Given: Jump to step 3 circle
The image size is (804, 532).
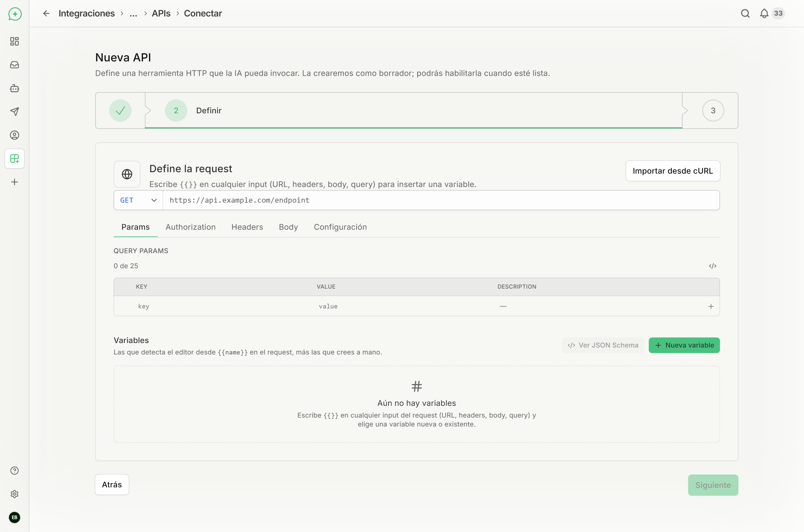Looking at the screenshot, I should click(x=713, y=111).
